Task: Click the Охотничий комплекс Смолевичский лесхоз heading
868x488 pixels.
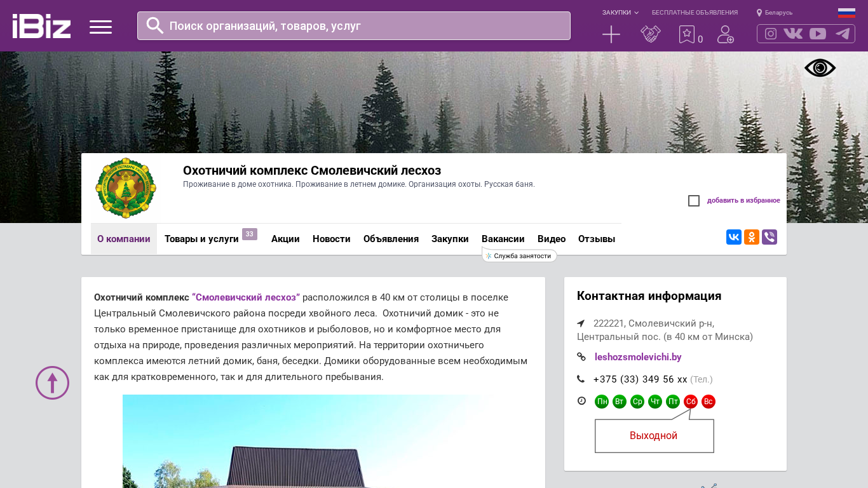Action: 312,170
